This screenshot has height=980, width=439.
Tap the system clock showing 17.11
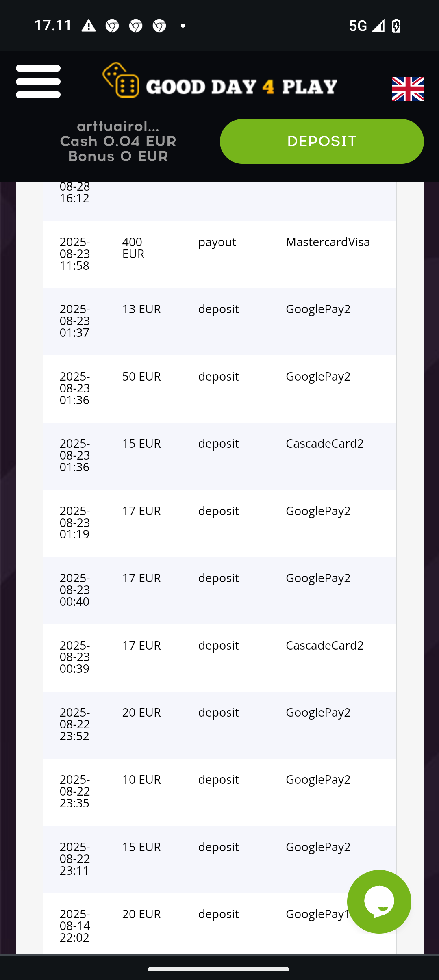pyautogui.click(x=53, y=26)
